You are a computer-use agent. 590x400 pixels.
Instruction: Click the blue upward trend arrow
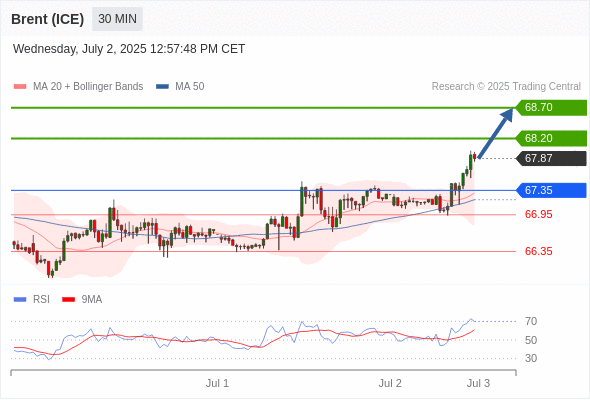coord(496,133)
